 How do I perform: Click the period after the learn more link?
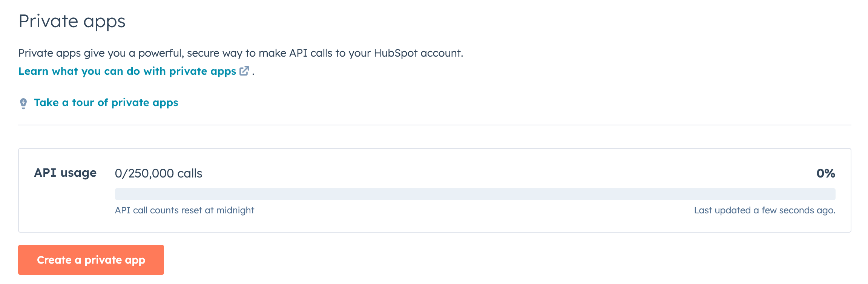(x=253, y=73)
